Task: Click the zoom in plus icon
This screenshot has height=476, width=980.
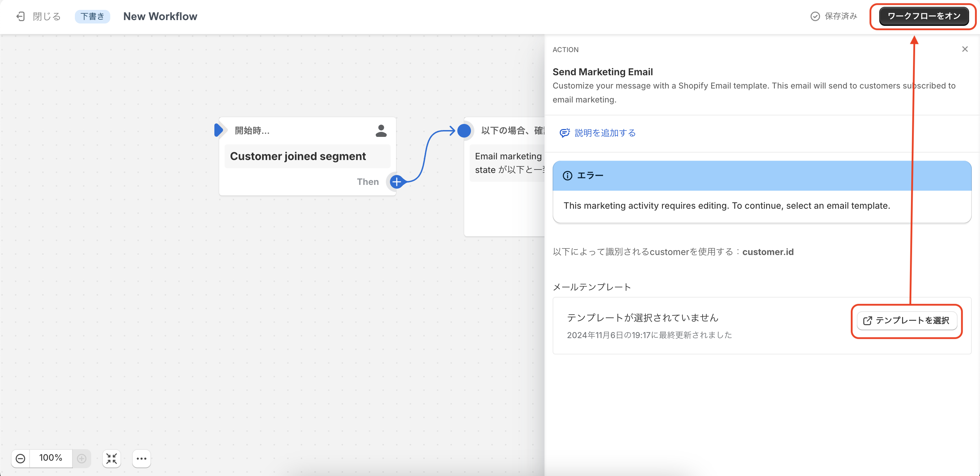Action: [x=81, y=459]
